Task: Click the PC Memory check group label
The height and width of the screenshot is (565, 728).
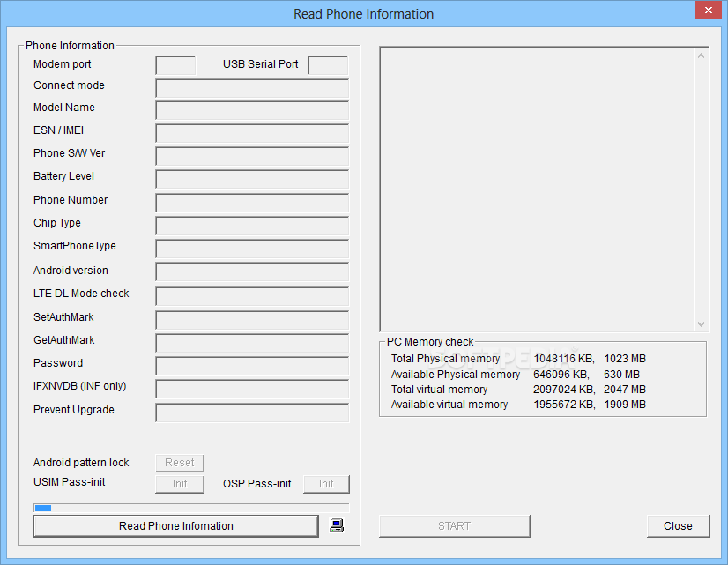Action: tap(430, 342)
